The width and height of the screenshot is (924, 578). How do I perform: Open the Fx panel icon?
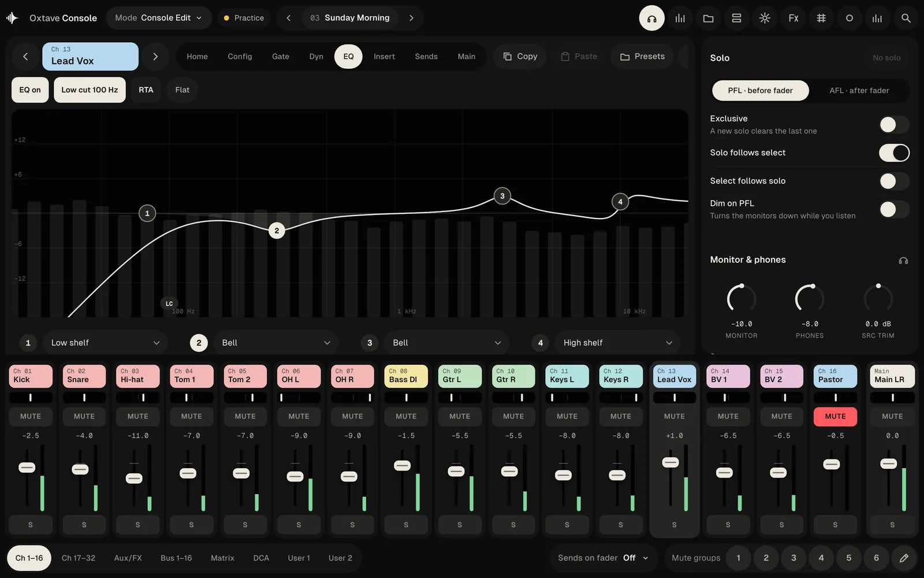tap(793, 18)
